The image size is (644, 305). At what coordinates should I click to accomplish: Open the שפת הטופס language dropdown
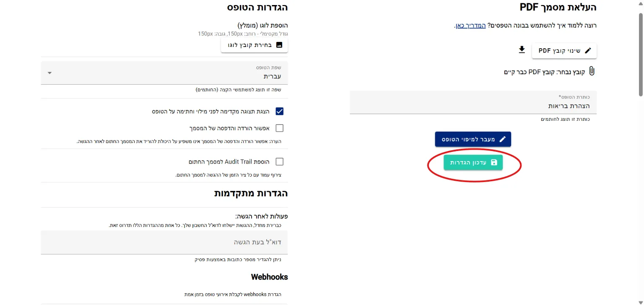[x=164, y=73]
